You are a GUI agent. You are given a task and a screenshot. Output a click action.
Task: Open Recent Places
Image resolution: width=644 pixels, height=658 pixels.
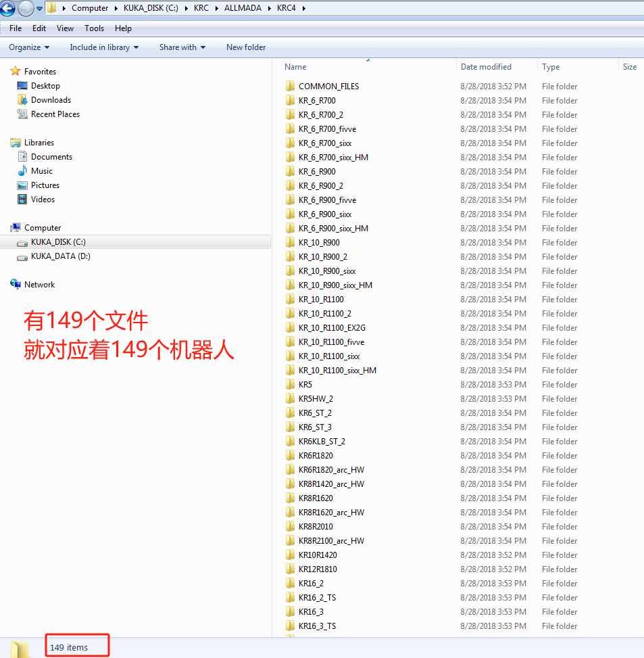[55, 114]
